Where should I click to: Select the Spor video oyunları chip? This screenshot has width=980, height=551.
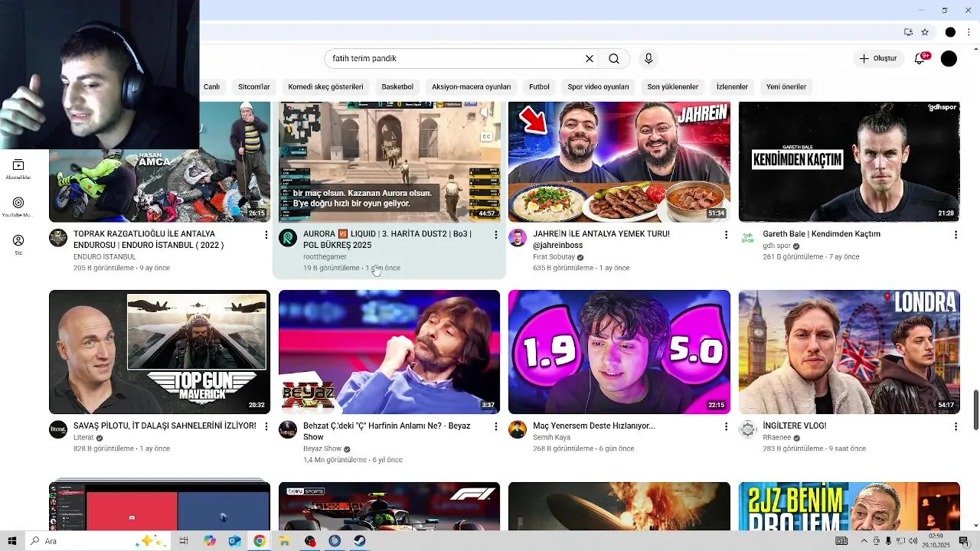tap(598, 86)
